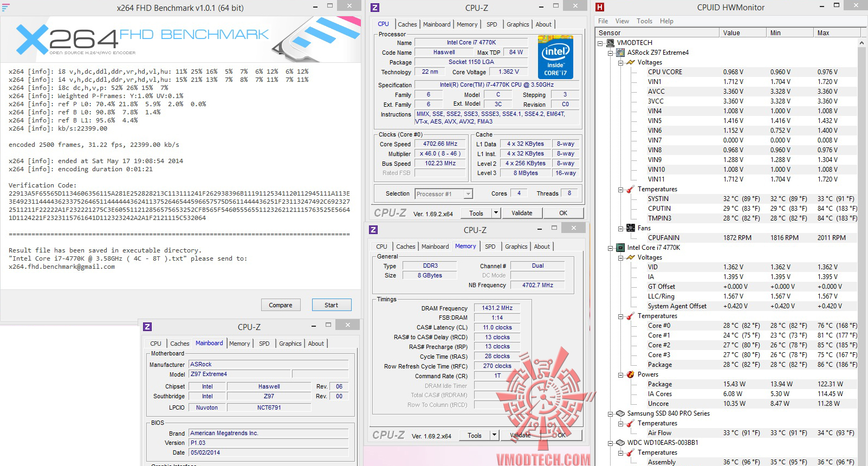Image resolution: width=868 pixels, height=466 pixels.
Task: Collapse the ASRock Z97 Extreme4 node
Action: pyautogui.click(x=611, y=53)
